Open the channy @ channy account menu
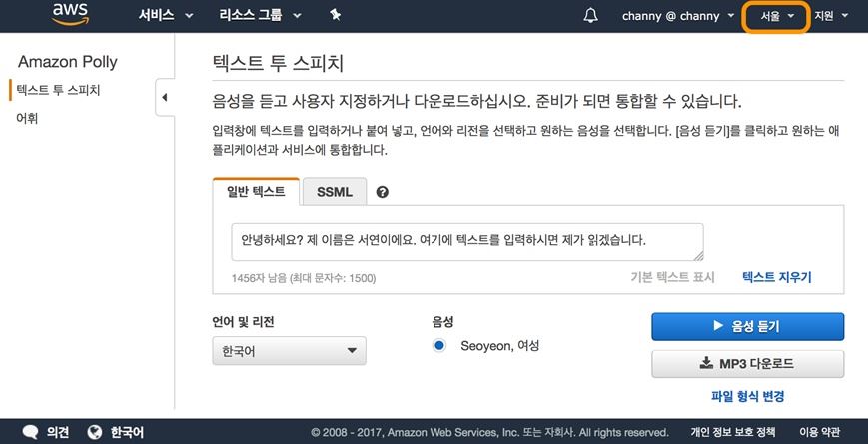The width and height of the screenshot is (868, 444). 678,16
